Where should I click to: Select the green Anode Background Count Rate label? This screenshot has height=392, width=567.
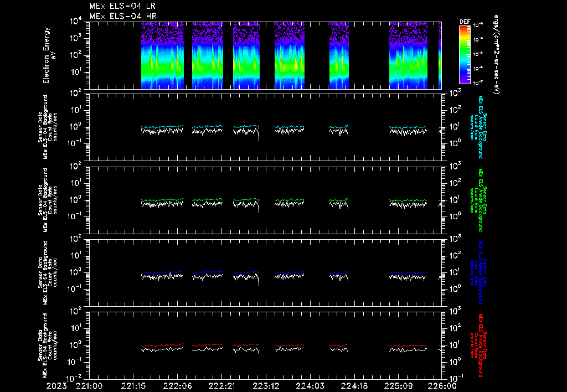(478, 200)
